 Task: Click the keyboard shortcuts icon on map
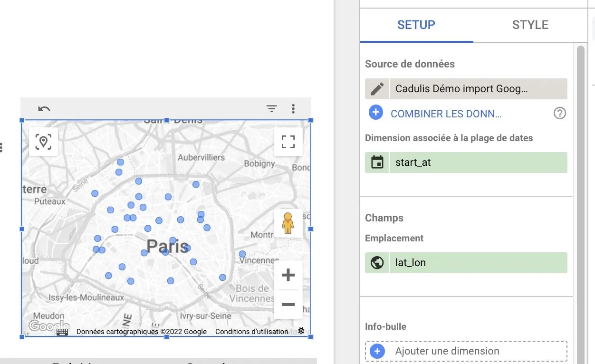(x=62, y=332)
